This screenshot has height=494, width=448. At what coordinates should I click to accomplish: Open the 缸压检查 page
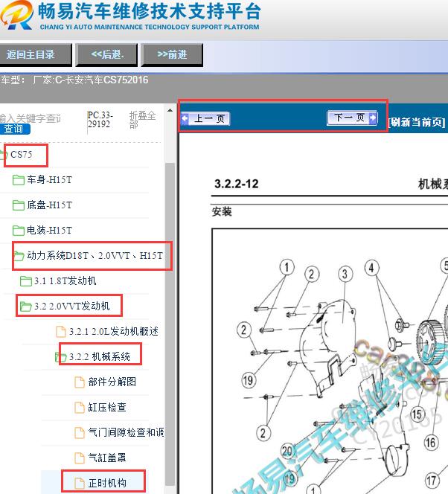tap(107, 407)
